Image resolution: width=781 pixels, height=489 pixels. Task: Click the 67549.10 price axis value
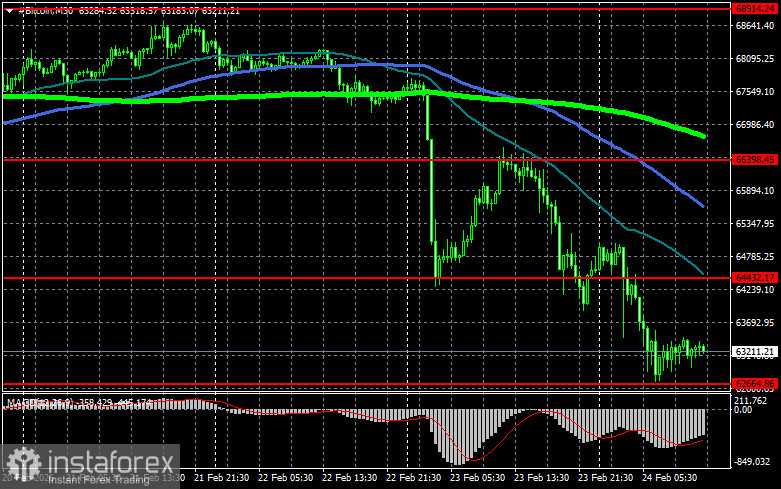(755, 92)
